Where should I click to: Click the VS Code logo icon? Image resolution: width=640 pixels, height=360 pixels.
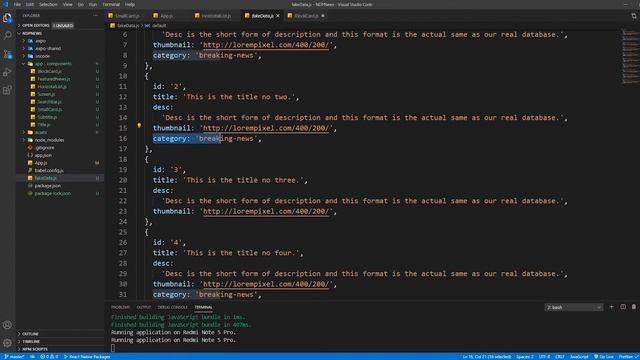(6, 4)
